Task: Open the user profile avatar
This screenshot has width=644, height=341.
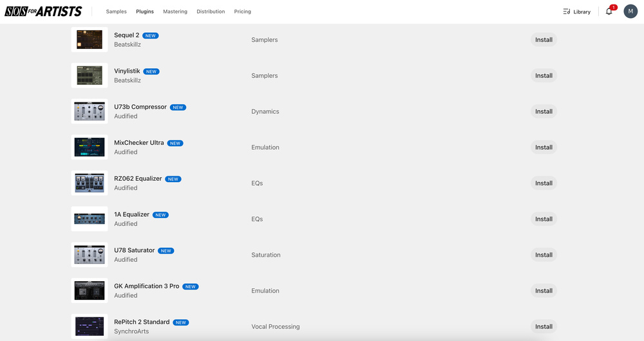Action: pos(630,12)
